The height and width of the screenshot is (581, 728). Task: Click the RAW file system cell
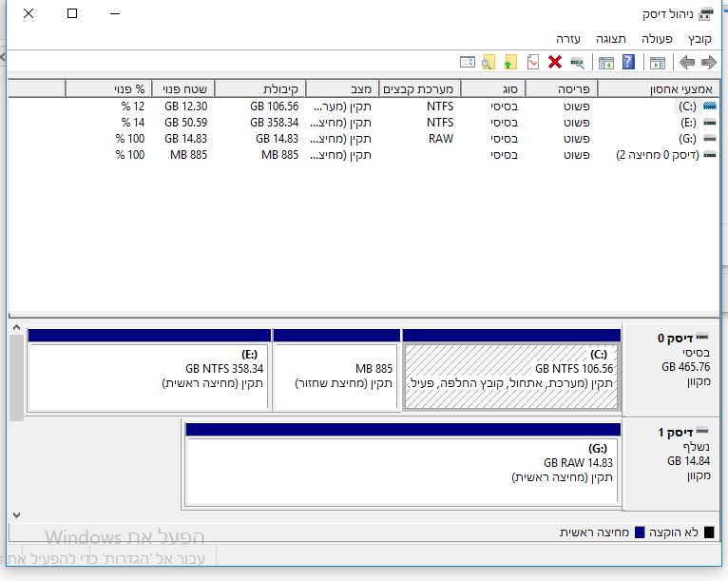441,139
